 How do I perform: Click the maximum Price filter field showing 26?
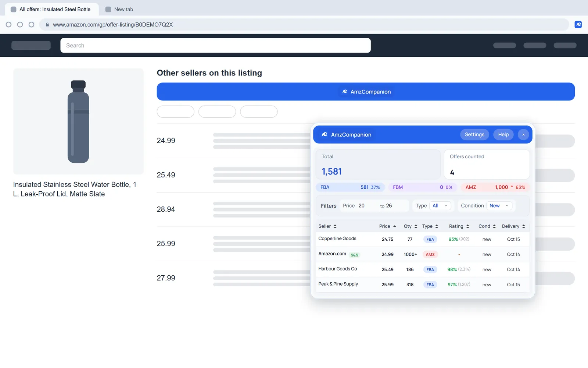[x=395, y=206]
